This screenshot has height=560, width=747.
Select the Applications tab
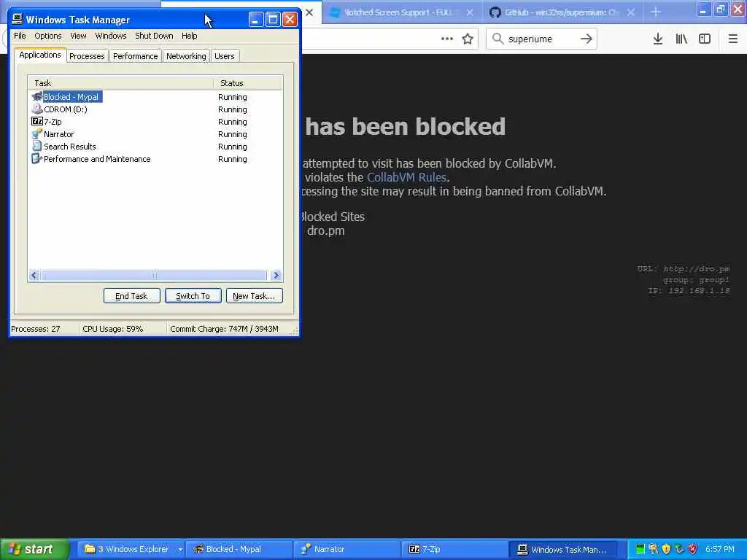[x=40, y=55]
